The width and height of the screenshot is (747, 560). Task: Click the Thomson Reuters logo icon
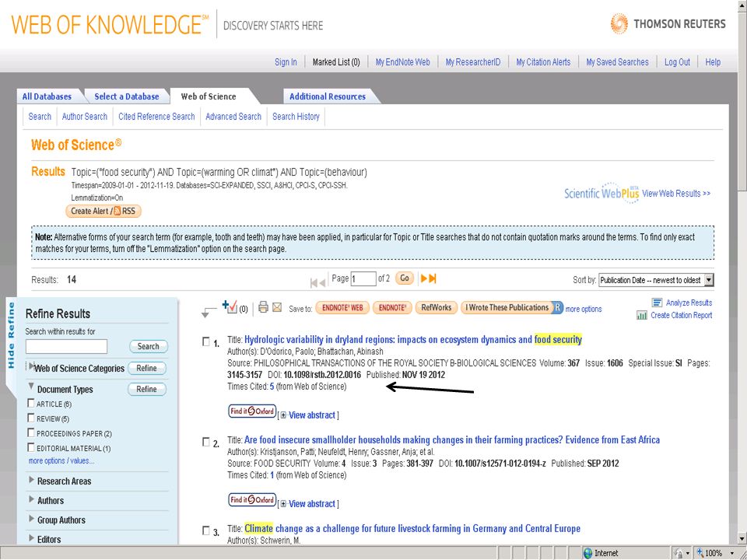click(619, 24)
